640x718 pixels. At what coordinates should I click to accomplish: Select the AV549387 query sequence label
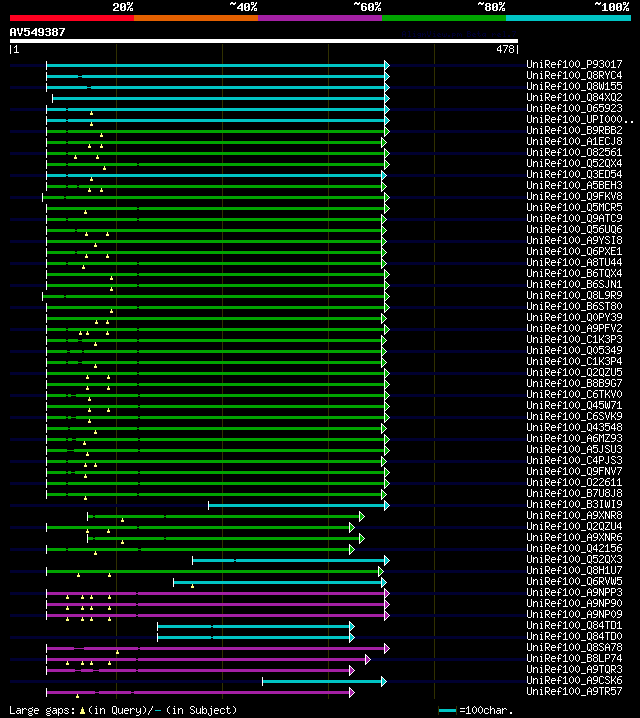38,32
